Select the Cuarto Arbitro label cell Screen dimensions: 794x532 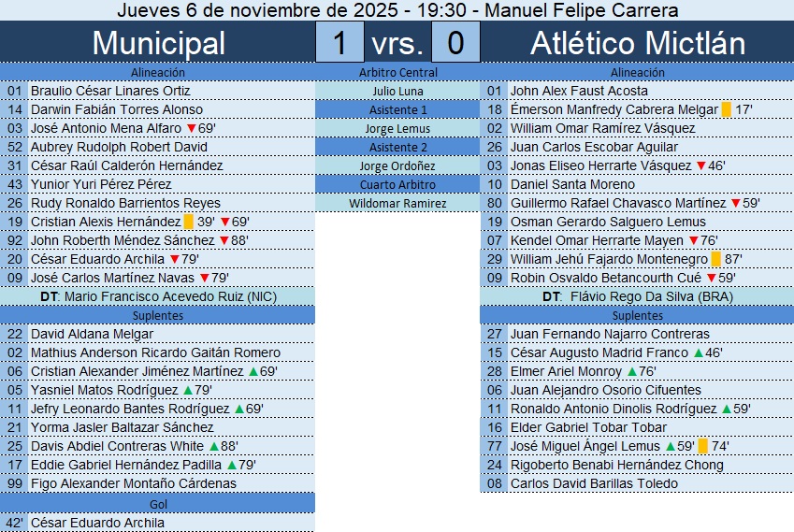pos(397,184)
